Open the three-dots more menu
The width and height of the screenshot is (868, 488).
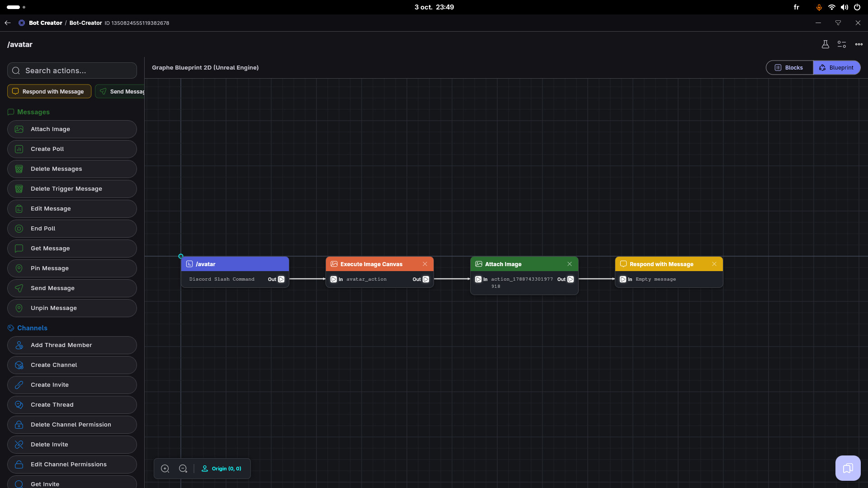(x=859, y=44)
